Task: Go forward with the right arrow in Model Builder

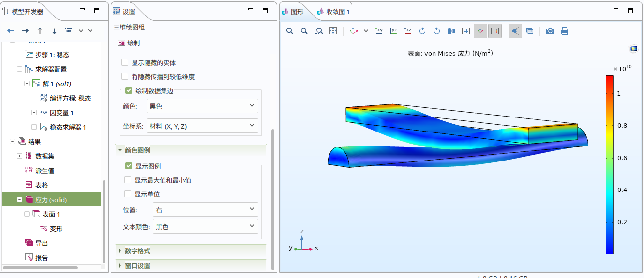Action: (25, 30)
